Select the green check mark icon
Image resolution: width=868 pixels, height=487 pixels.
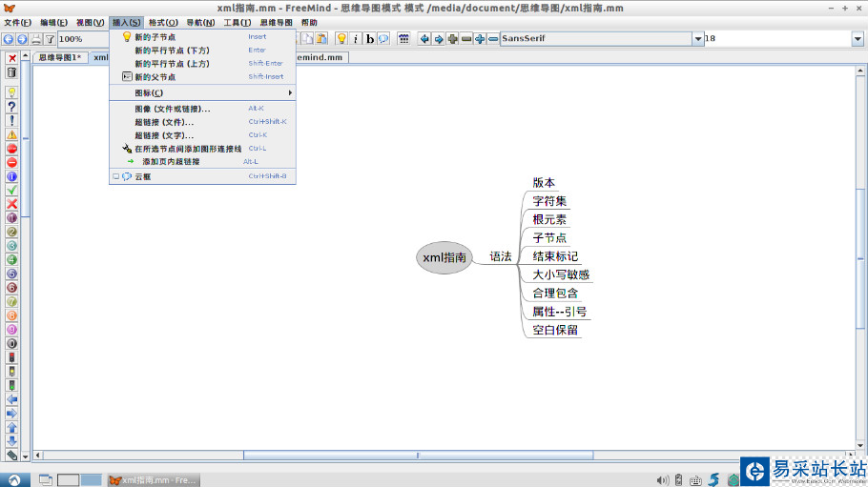(x=11, y=190)
